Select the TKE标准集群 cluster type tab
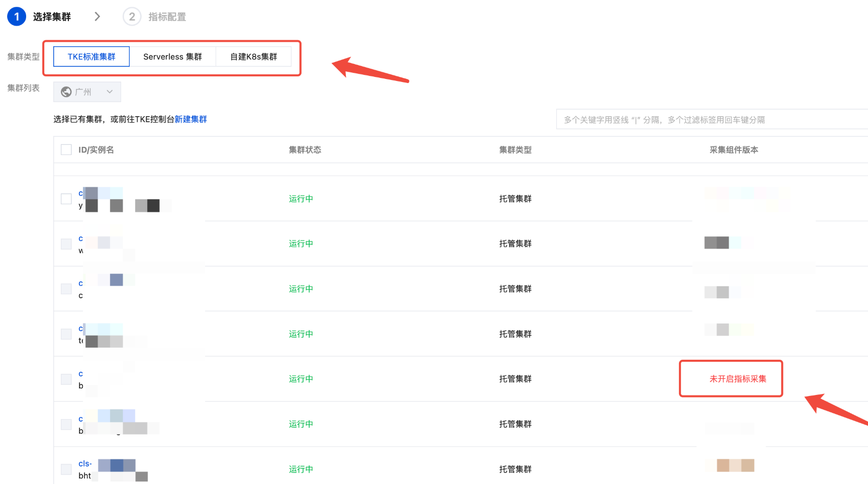 pos(91,57)
